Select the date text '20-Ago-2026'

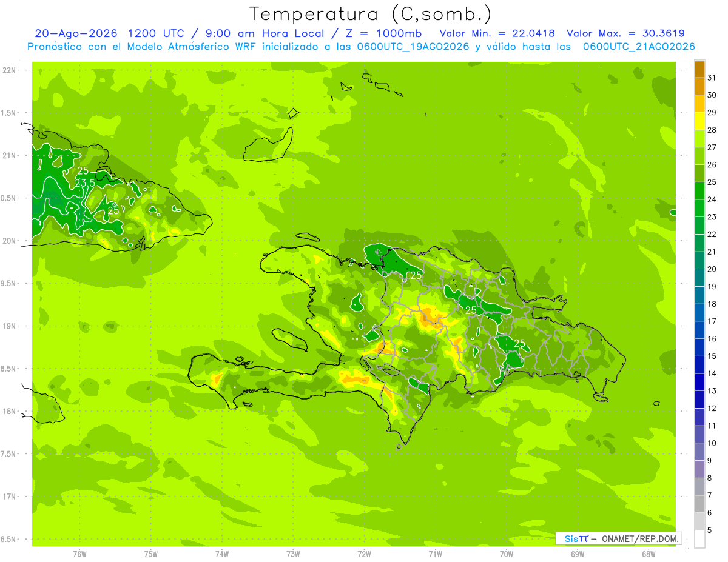(x=76, y=33)
